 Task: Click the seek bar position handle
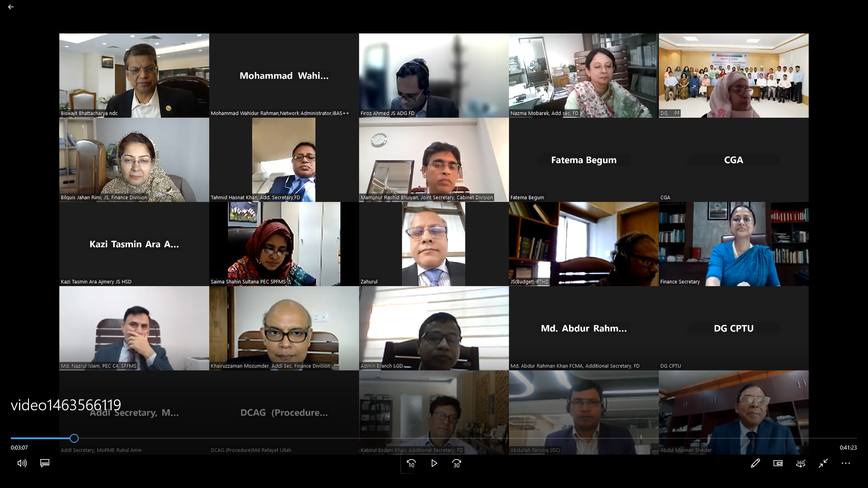pos(74,438)
